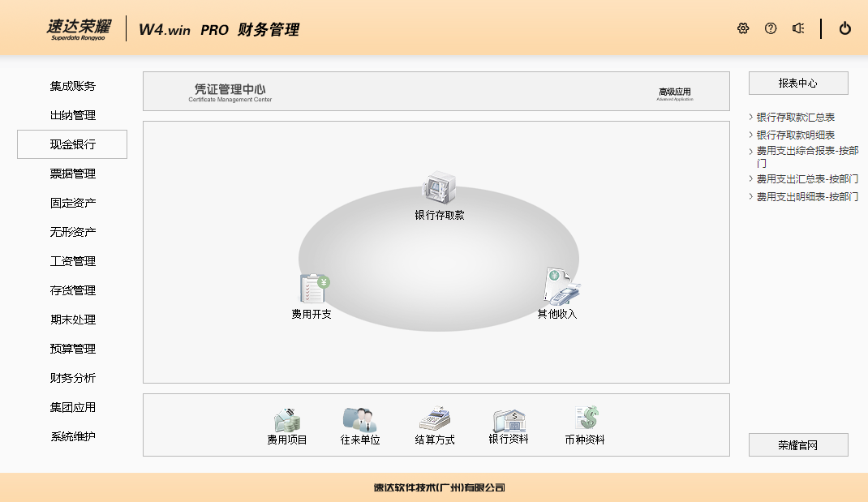Toggle the speaker announcement icon
Image resolution: width=868 pixels, height=502 pixels.
pyautogui.click(x=798, y=28)
